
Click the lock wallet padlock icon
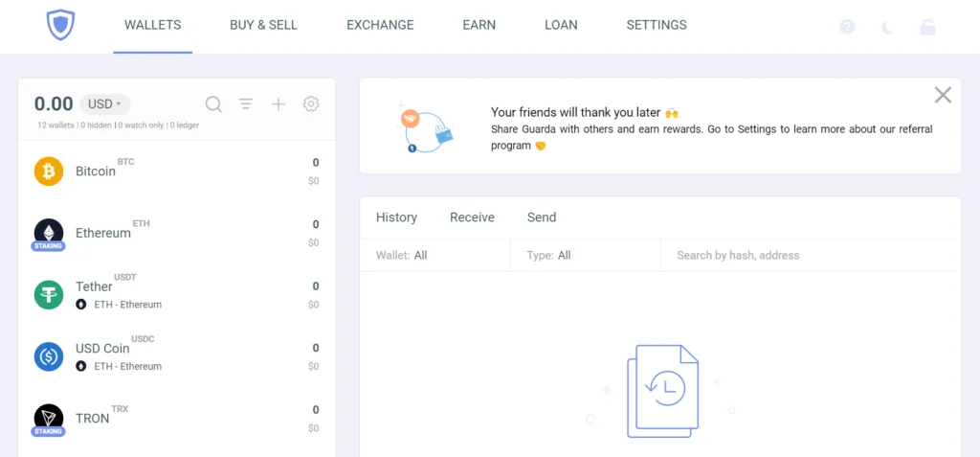tap(927, 27)
